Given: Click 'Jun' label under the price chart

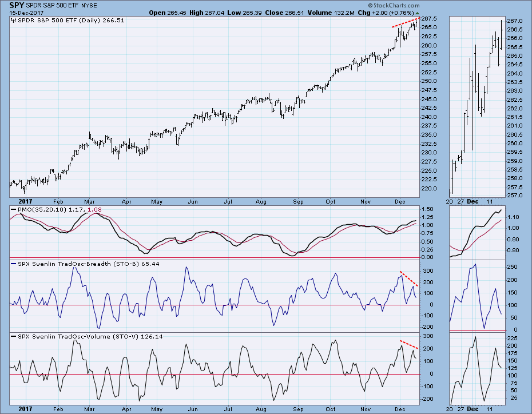Looking at the screenshot, I should tap(193, 202).
